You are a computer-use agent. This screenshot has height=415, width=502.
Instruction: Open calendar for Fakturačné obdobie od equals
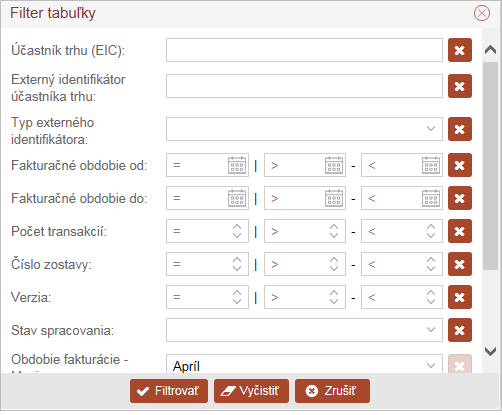(237, 165)
